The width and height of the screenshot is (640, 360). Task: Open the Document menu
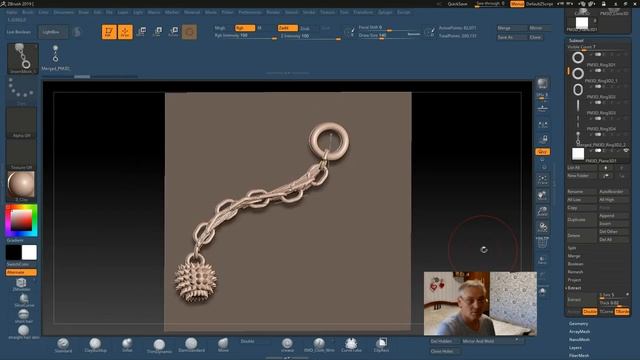(64, 12)
